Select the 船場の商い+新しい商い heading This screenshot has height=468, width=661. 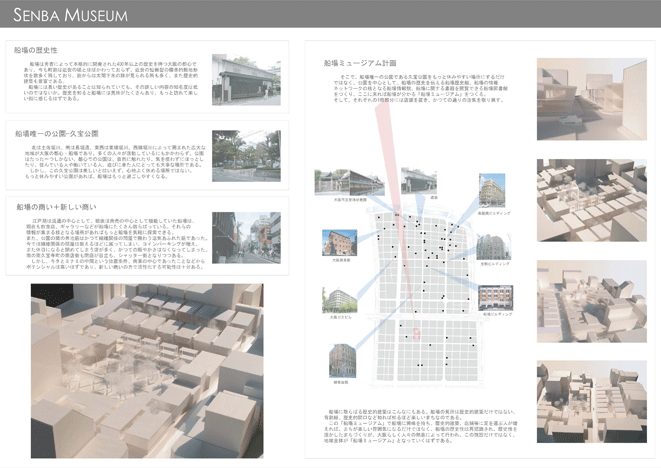[x=52, y=206]
